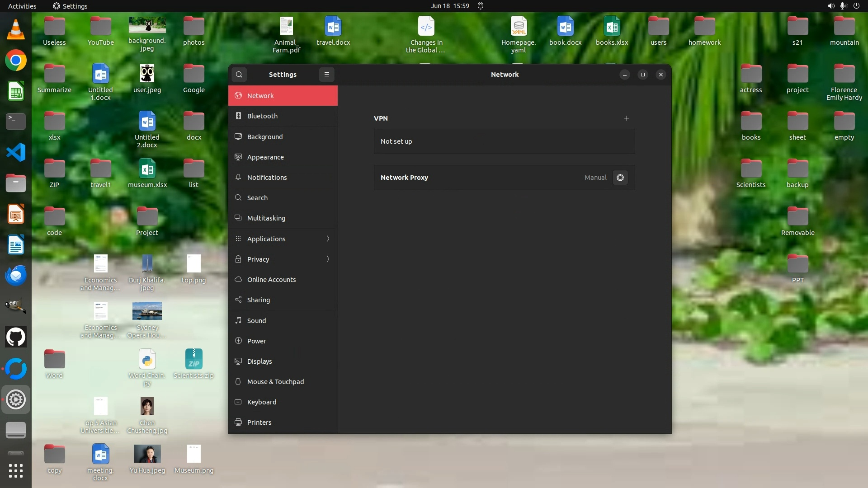Click the Activities button
The height and width of the screenshot is (488, 868).
pyautogui.click(x=22, y=6)
